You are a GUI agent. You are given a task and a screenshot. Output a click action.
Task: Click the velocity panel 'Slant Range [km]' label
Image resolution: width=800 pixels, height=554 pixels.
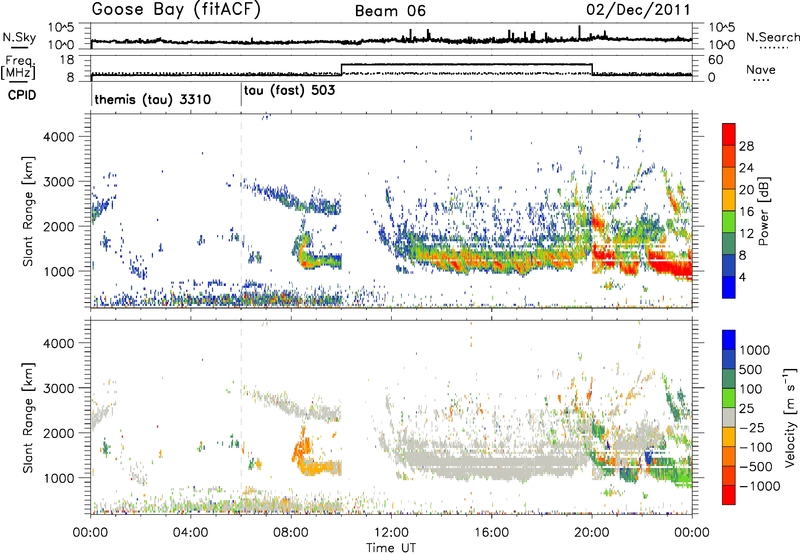pos(28,418)
